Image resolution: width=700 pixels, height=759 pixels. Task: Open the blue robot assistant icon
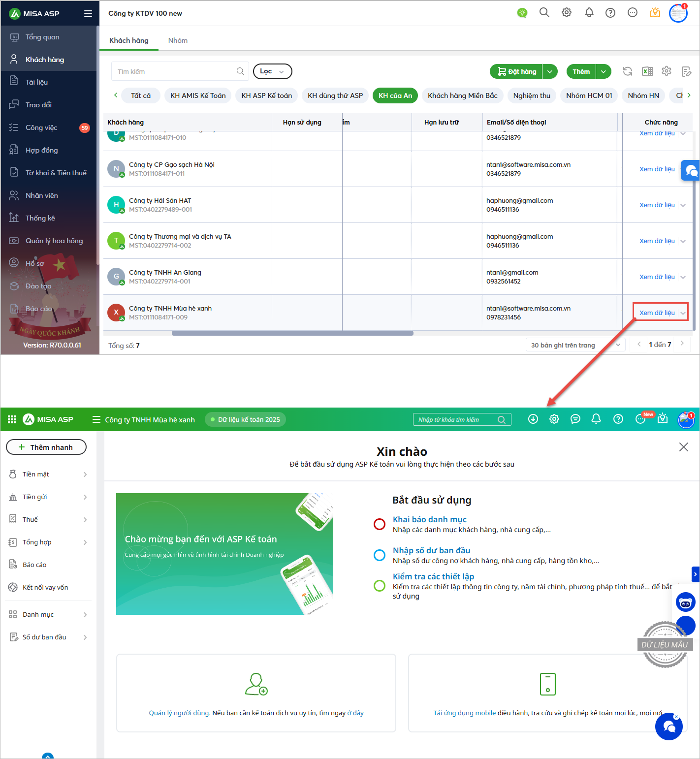[685, 602]
